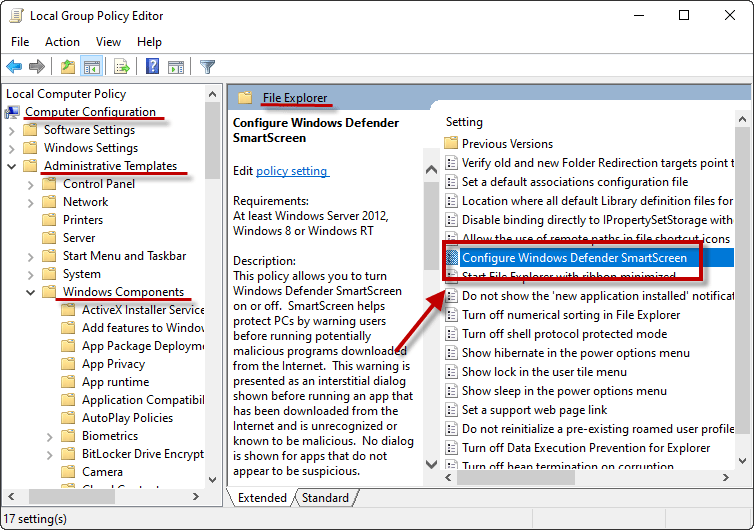Open the File menu
Screen dimensions: 754x530
20,42
